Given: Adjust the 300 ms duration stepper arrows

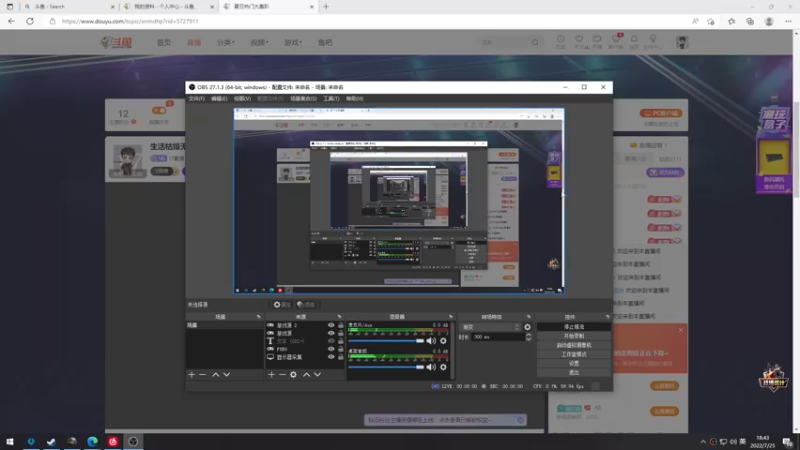Looking at the screenshot, I should click(529, 337).
